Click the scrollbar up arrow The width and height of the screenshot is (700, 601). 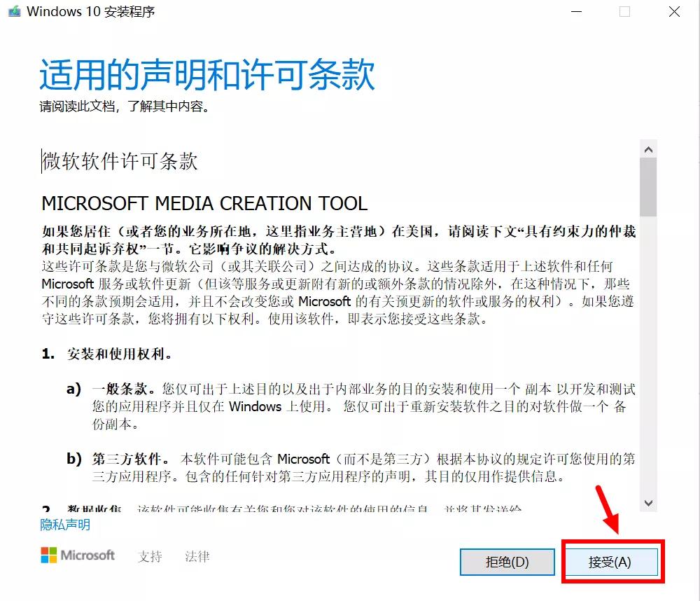tap(649, 148)
